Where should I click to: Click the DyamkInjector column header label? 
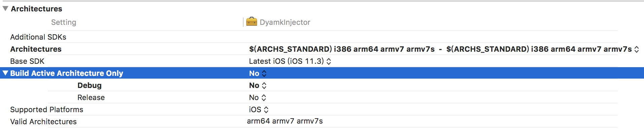click(285, 22)
